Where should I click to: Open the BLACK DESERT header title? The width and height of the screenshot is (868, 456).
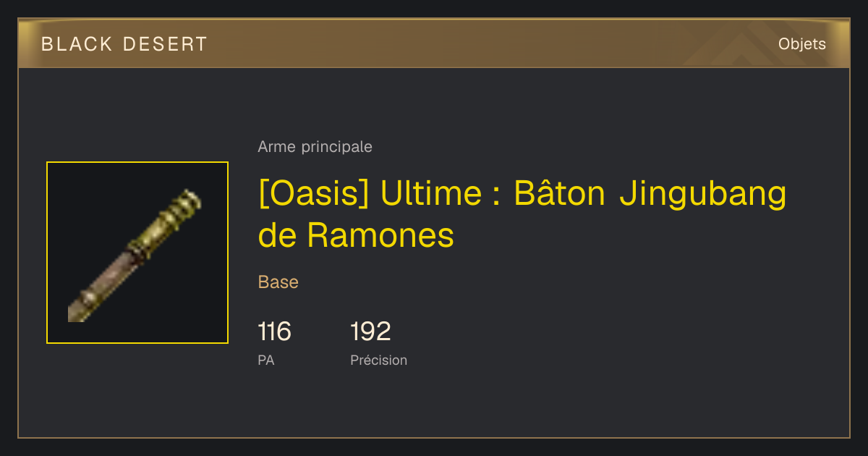point(124,44)
